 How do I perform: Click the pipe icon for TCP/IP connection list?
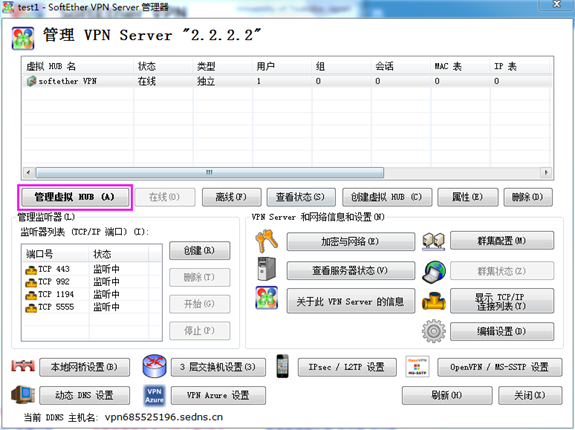tap(434, 301)
